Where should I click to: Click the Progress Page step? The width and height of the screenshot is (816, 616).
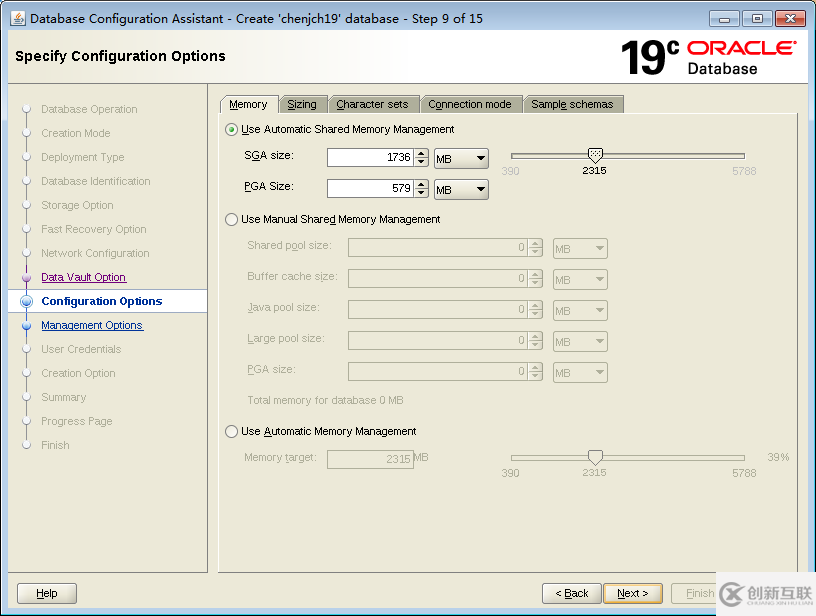77,421
